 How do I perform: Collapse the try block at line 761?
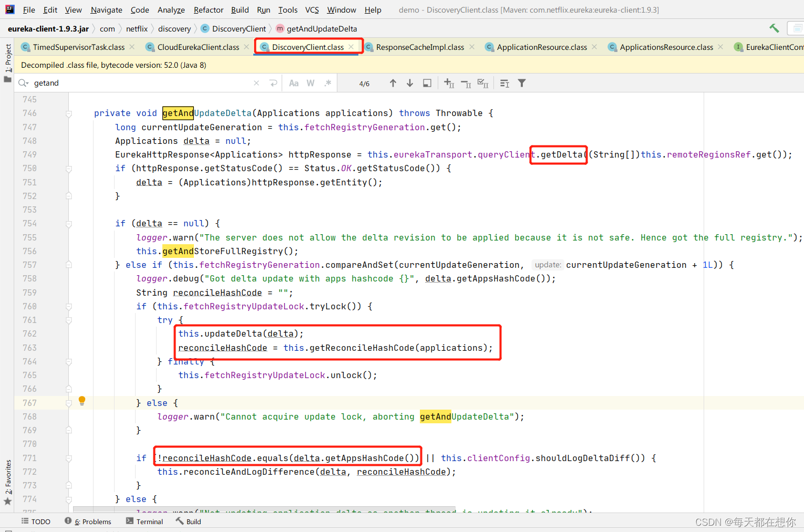tap(69, 320)
